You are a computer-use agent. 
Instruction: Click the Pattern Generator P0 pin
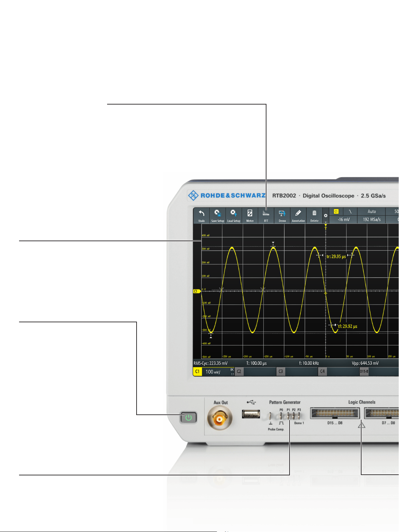[x=281, y=416]
